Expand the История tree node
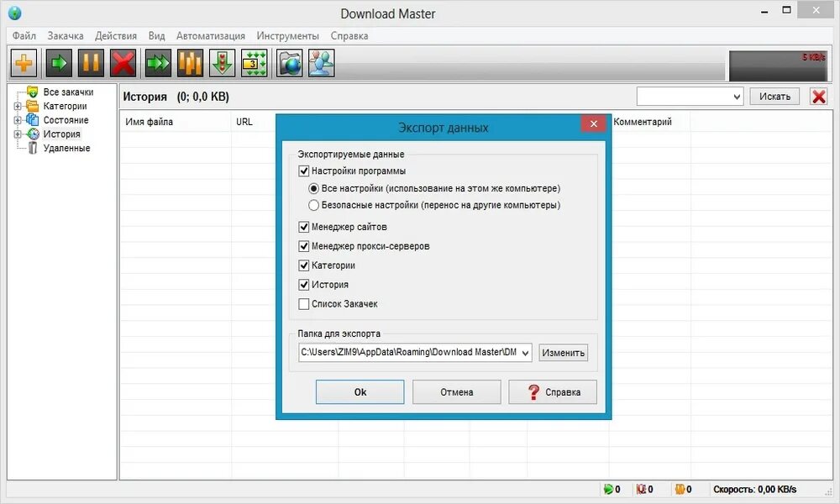Viewport: 840px width, 504px height. (x=18, y=134)
